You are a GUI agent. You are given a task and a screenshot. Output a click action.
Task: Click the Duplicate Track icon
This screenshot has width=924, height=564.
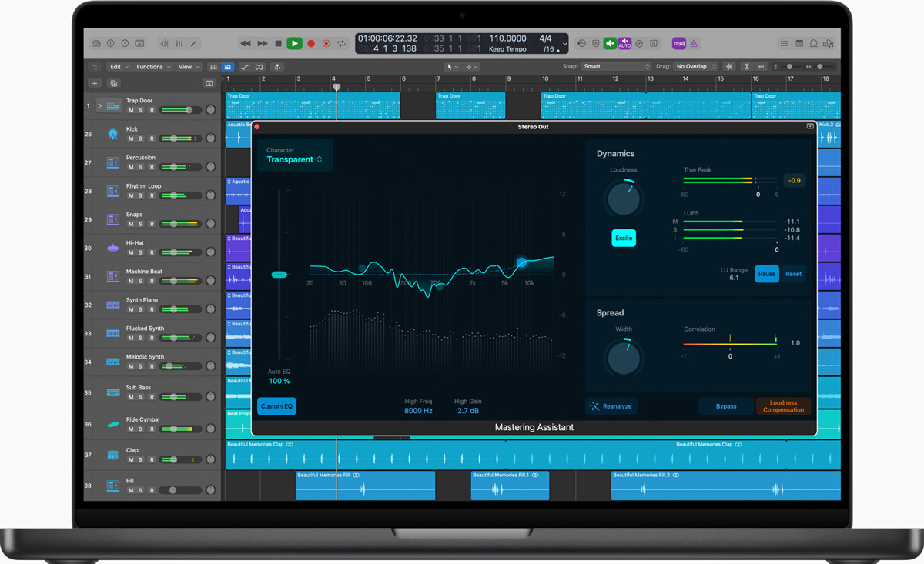[x=114, y=83]
